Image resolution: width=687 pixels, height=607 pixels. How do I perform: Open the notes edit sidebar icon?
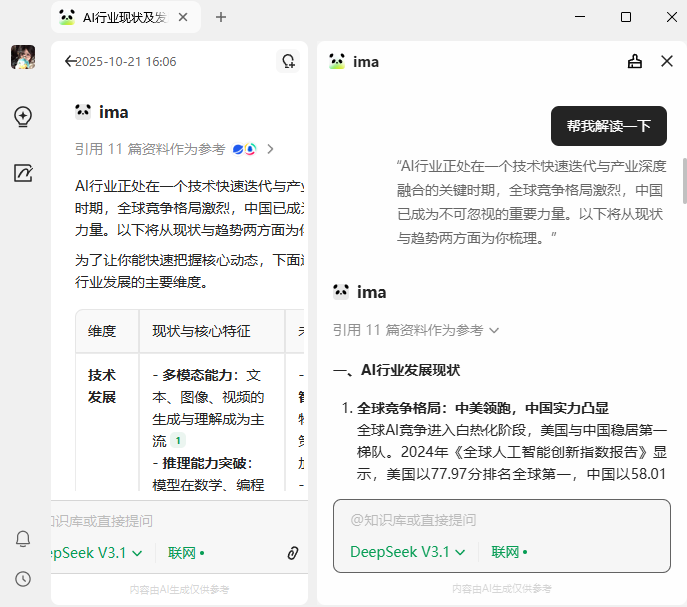click(x=23, y=173)
